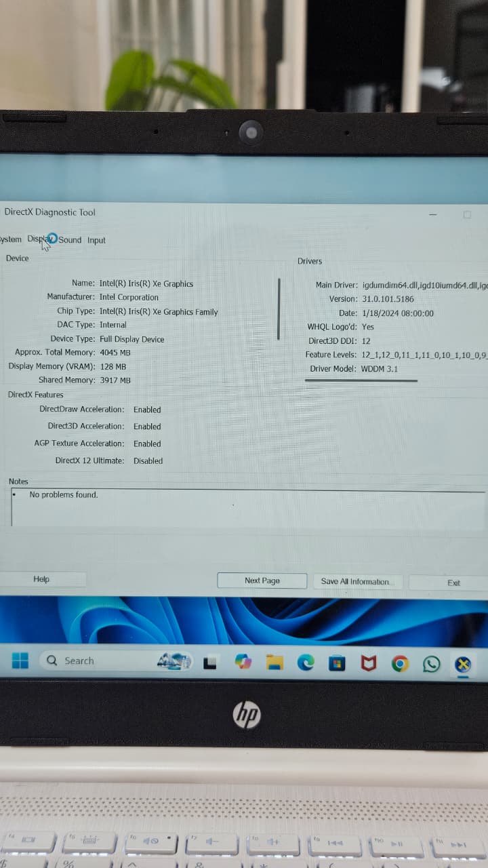Open the Windows Start menu
This screenshot has height=868, width=488.
pyautogui.click(x=20, y=660)
